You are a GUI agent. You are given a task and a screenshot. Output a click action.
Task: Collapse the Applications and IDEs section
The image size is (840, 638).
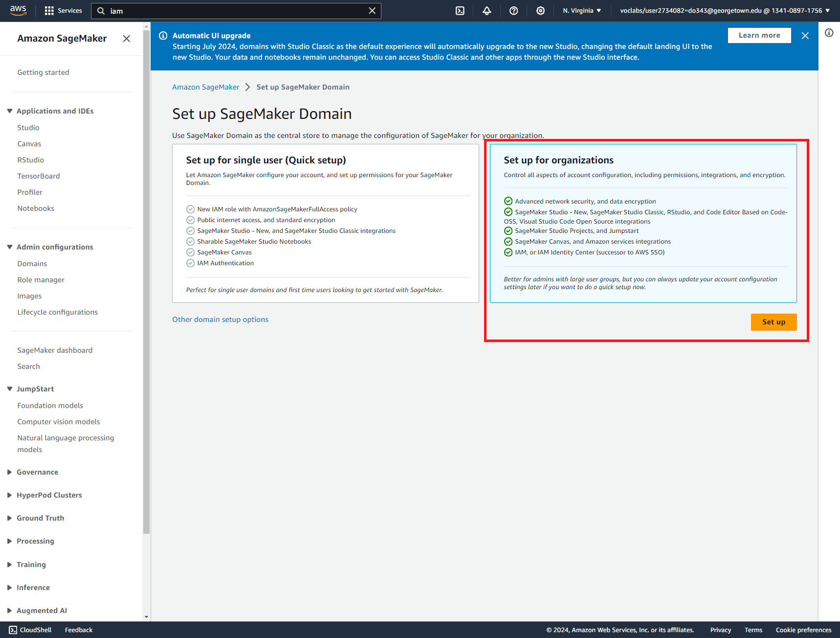pyautogui.click(x=10, y=111)
